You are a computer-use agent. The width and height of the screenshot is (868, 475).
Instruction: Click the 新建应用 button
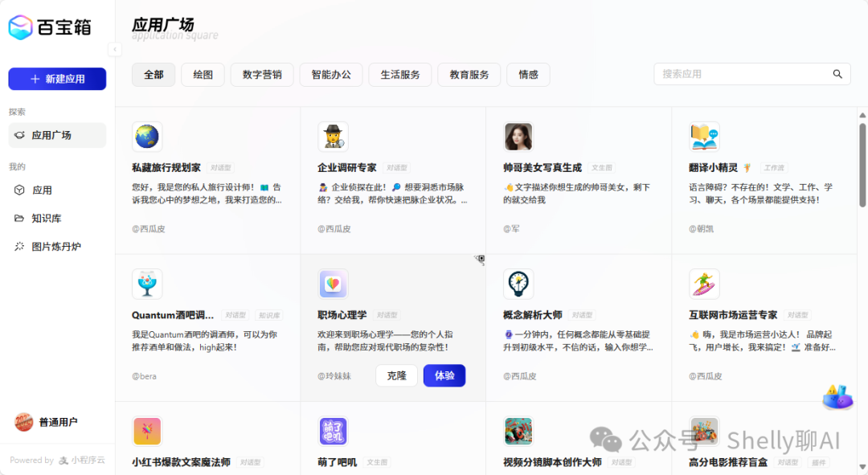pos(56,78)
